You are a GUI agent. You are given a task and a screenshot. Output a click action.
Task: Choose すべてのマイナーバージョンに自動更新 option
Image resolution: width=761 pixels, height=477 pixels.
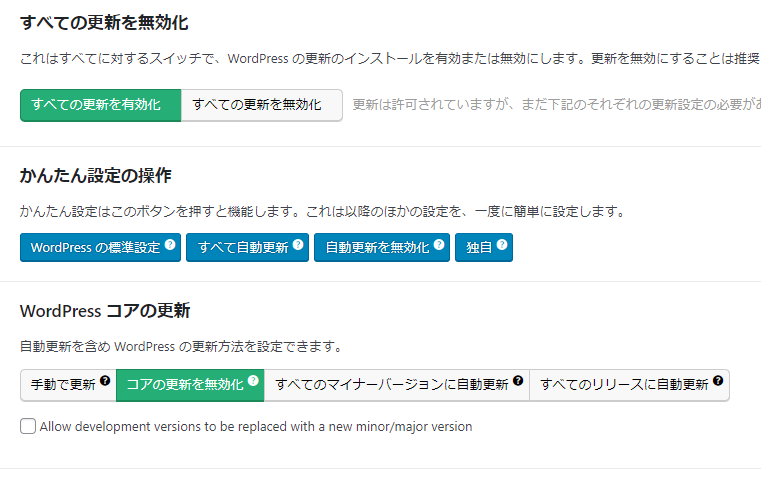pos(397,385)
